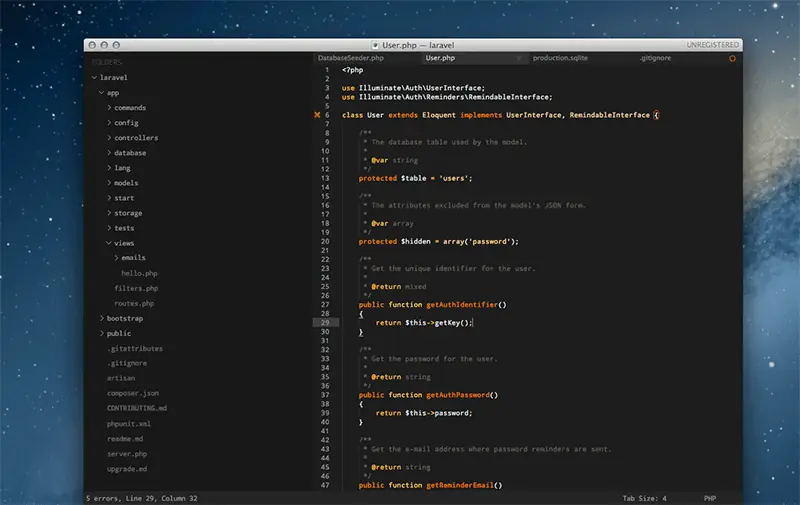Image resolution: width=800 pixels, height=505 pixels.
Task: Click line number 29 in the gutter
Action: pyautogui.click(x=325, y=322)
